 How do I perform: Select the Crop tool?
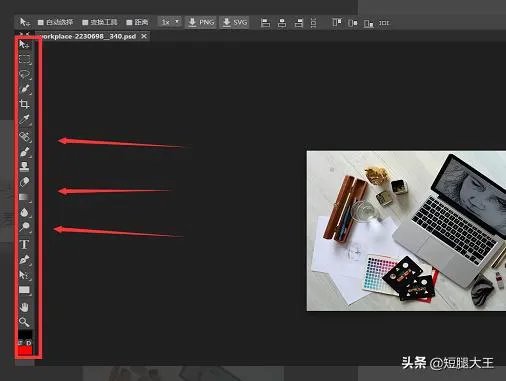pos(24,104)
